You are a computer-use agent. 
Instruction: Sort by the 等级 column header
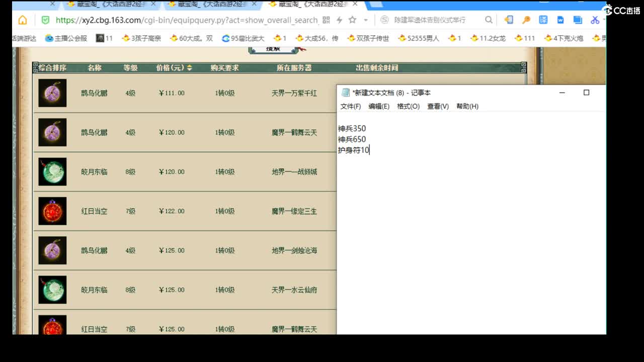click(x=131, y=68)
